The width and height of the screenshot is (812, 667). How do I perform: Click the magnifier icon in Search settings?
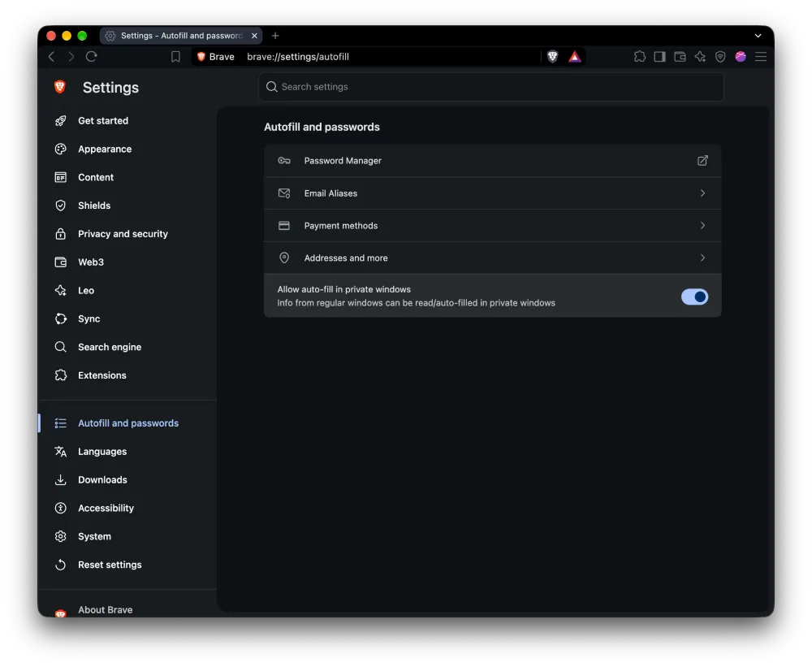(271, 87)
